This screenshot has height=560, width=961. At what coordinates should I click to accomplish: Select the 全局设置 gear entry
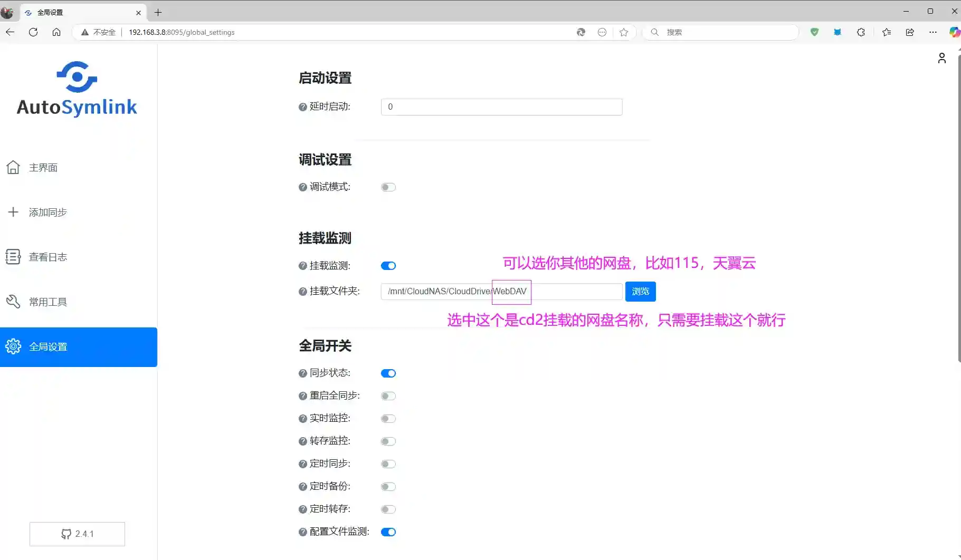tap(48, 346)
